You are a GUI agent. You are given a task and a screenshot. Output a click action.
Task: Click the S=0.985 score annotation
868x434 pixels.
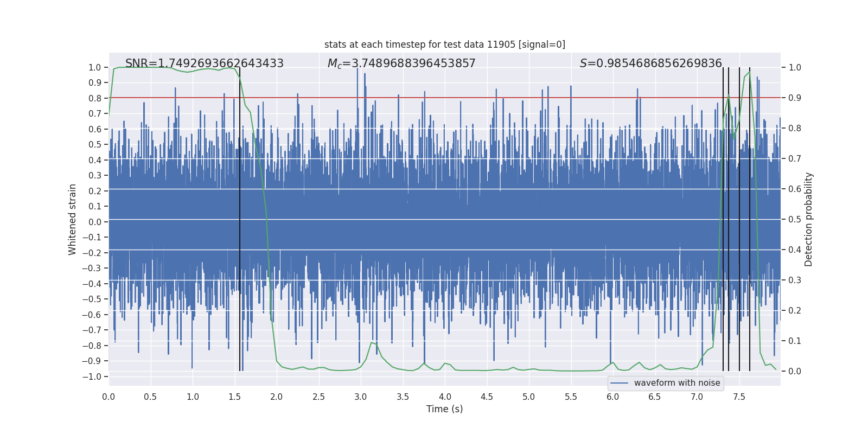point(651,63)
